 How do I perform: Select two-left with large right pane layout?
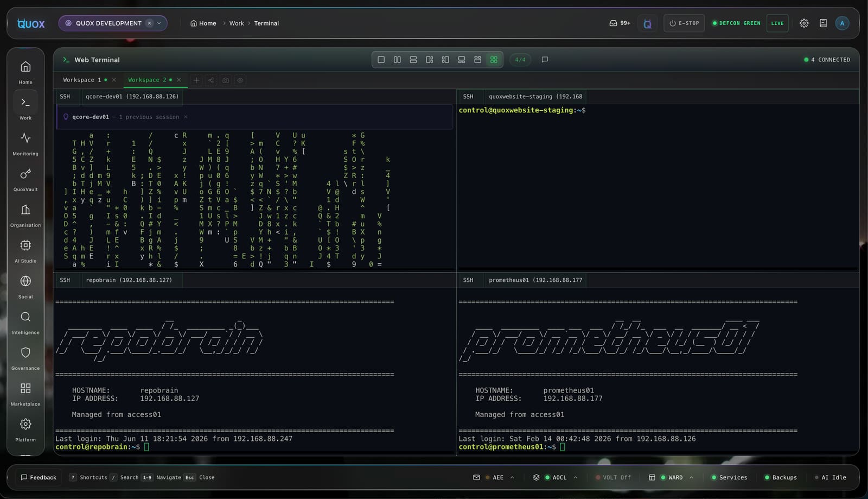[445, 60]
